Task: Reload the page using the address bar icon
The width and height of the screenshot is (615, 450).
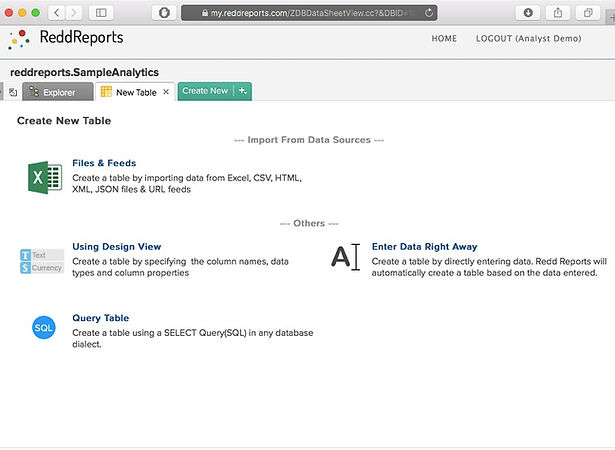Action: [x=429, y=12]
